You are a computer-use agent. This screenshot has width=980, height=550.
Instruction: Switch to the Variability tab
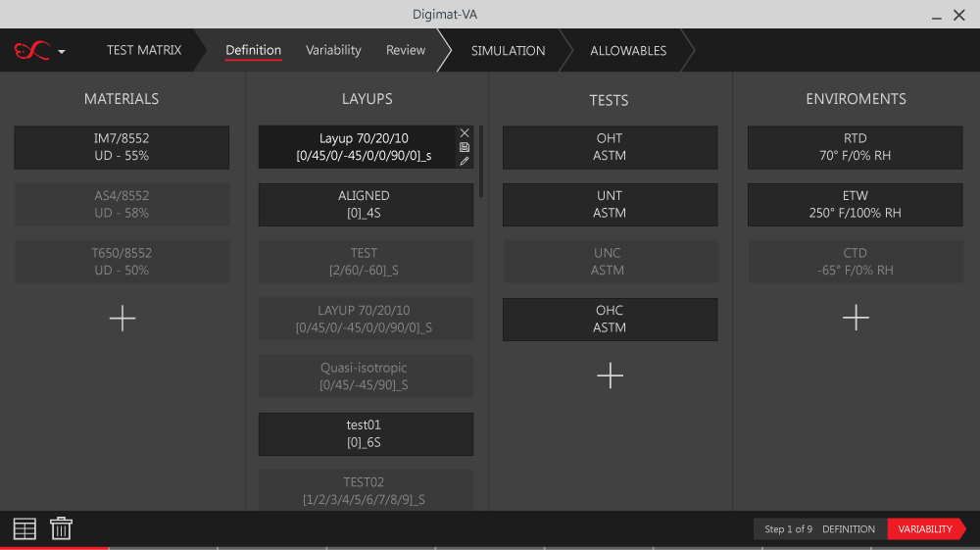click(333, 50)
